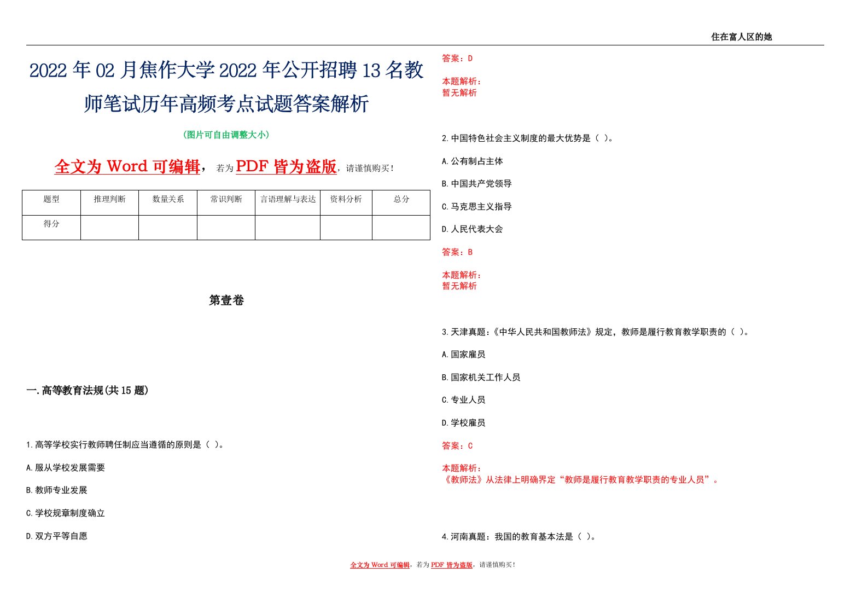
Task: Click question 1 about 教师聘任制
Action: coord(125,445)
